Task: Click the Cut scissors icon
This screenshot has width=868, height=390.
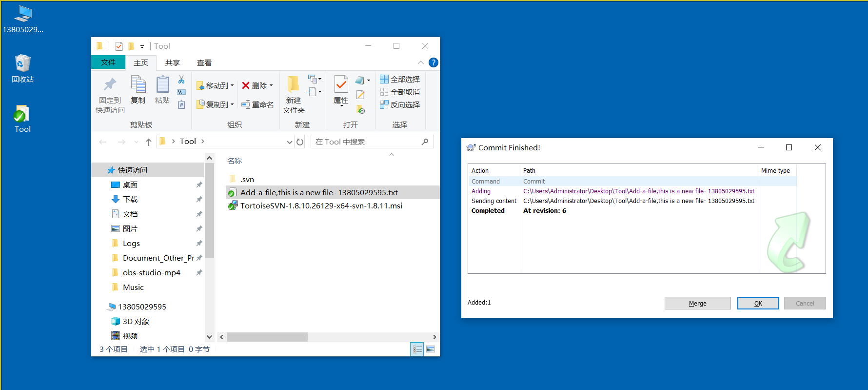Action: tap(181, 79)
